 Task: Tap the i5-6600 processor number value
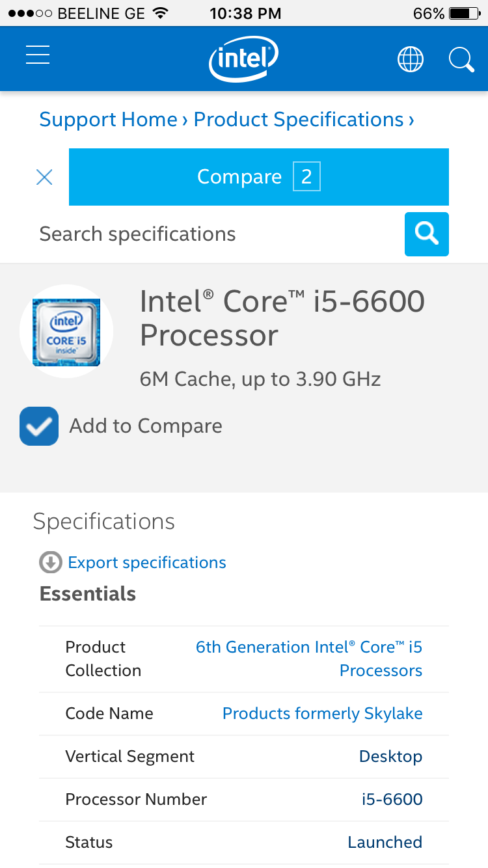pos(392,800)
